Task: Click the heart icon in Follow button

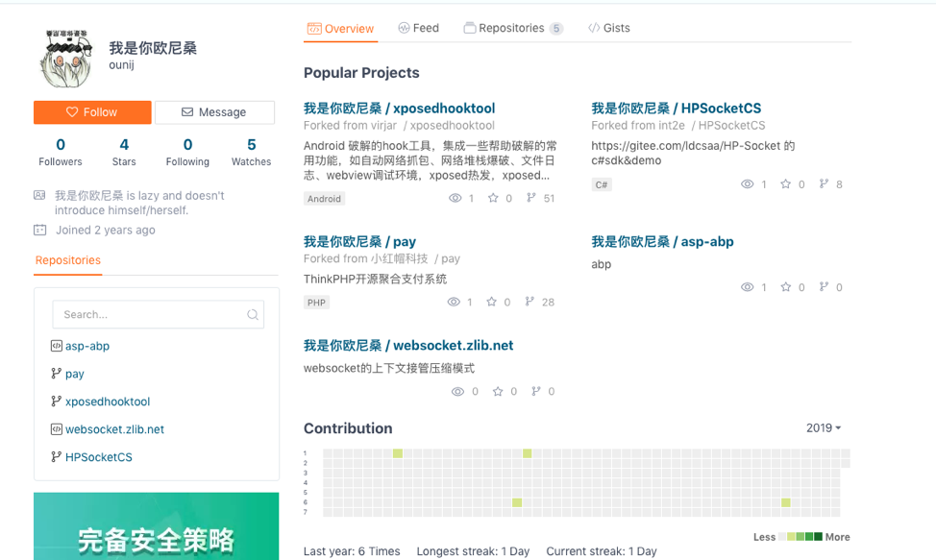Action: pos(72,112)
